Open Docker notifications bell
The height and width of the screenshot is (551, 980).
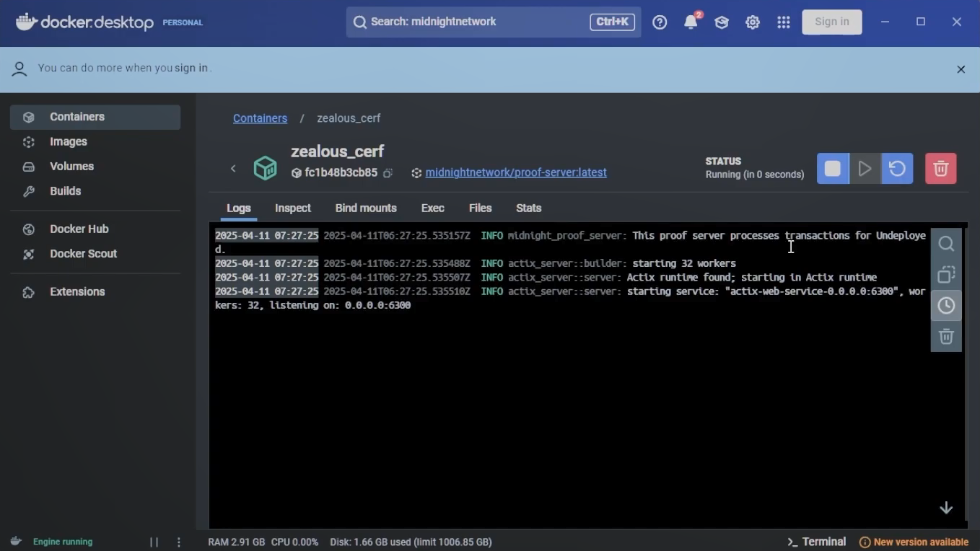tap(691, 22)
